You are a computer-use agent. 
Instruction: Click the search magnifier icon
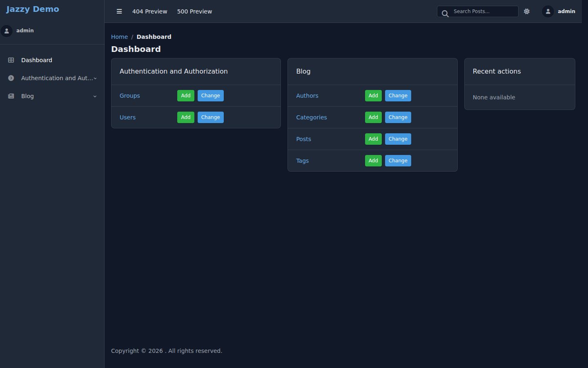(445, 13)
